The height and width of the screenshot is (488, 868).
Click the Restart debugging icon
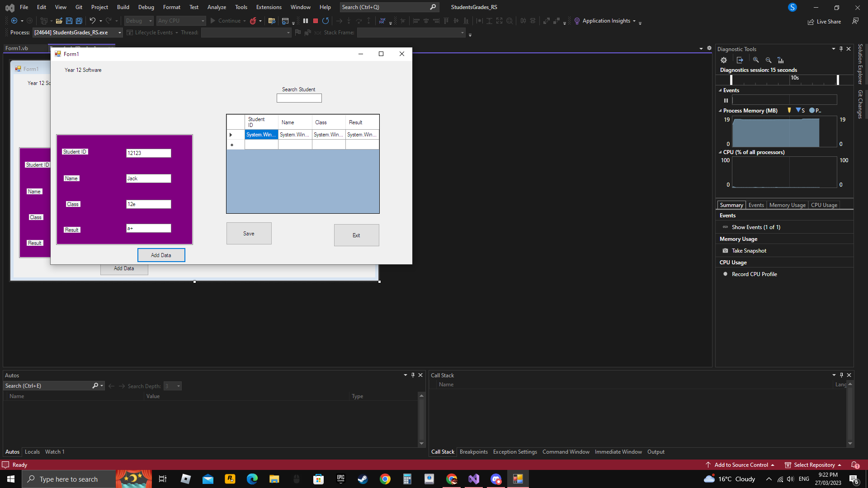[x=325, y=21]
